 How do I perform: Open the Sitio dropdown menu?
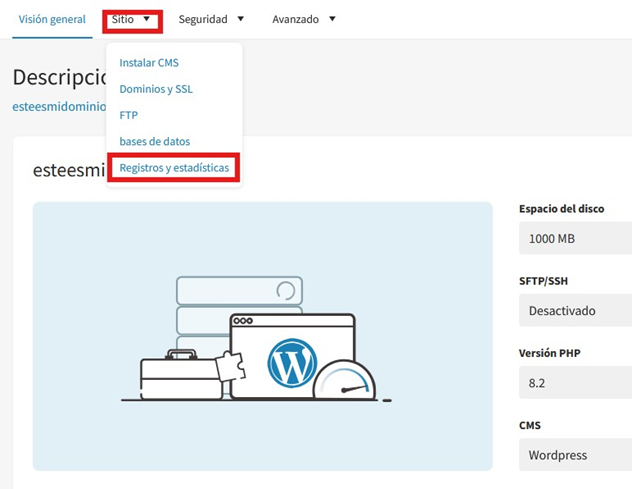coord(132,19)
